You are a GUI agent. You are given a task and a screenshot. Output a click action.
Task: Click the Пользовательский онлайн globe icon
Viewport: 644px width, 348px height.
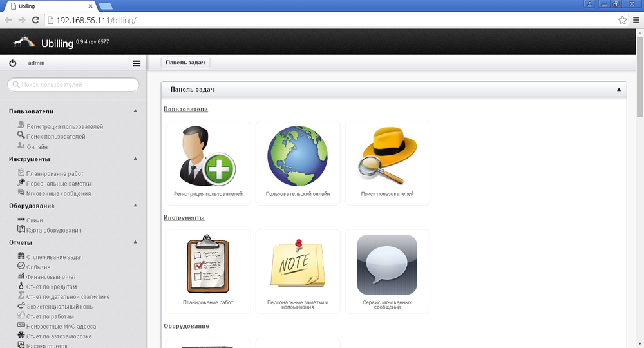click(298, 157)
